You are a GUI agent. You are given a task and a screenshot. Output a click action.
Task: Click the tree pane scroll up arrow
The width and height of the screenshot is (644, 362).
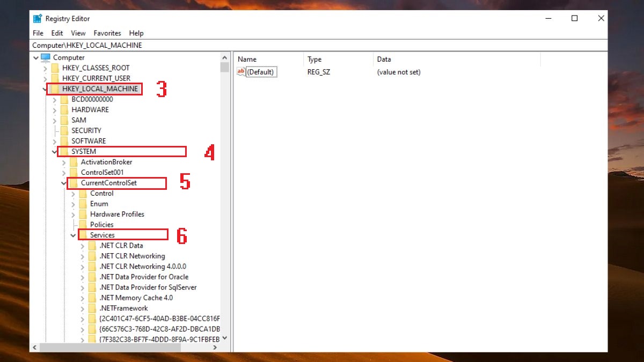[x=224, y=57]
